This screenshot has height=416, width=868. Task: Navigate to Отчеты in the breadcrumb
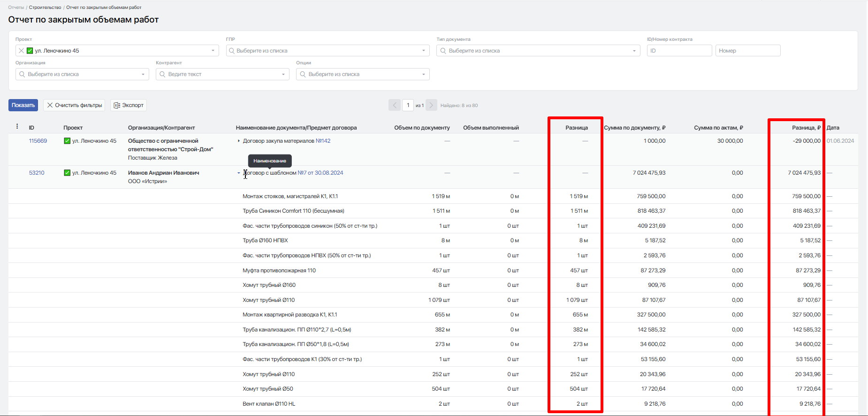point(16,8)
